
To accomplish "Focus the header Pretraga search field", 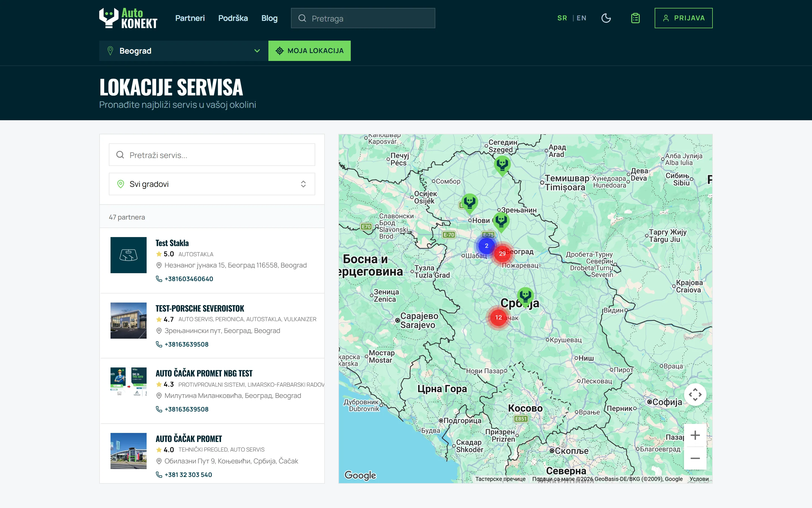I will point(363,18).
